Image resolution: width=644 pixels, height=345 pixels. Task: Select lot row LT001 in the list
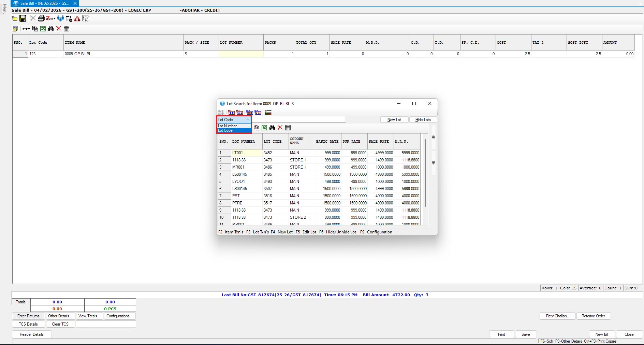(238, 153)
